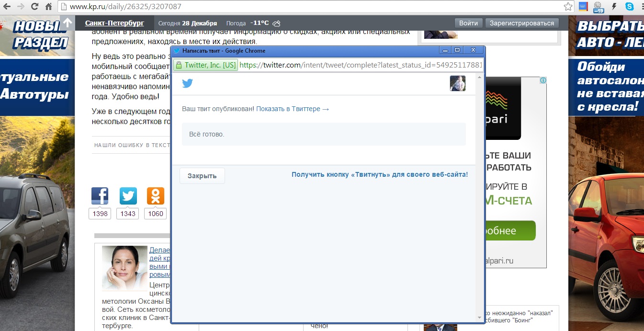Click the Ваш твит опубликован! text

point(218,109)
